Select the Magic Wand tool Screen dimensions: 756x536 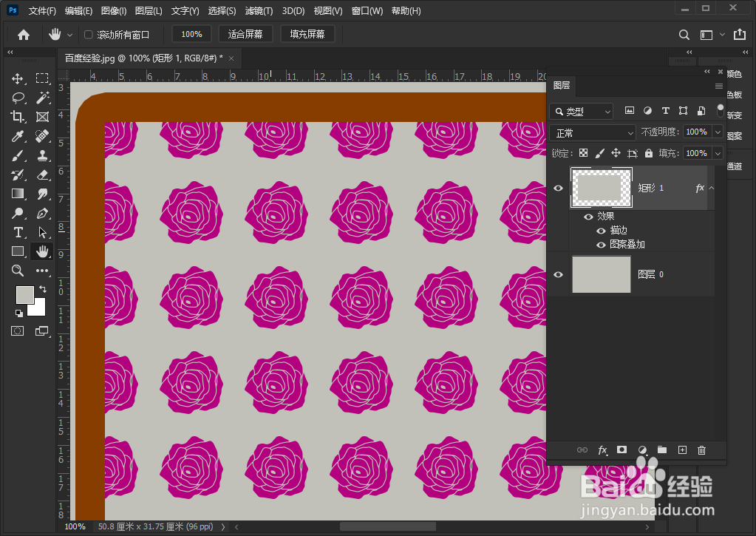click(x=42, y=98)
